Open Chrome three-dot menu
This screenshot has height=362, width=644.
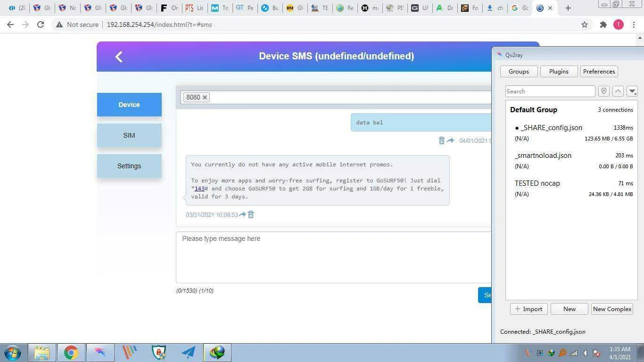tap(634, 25)
